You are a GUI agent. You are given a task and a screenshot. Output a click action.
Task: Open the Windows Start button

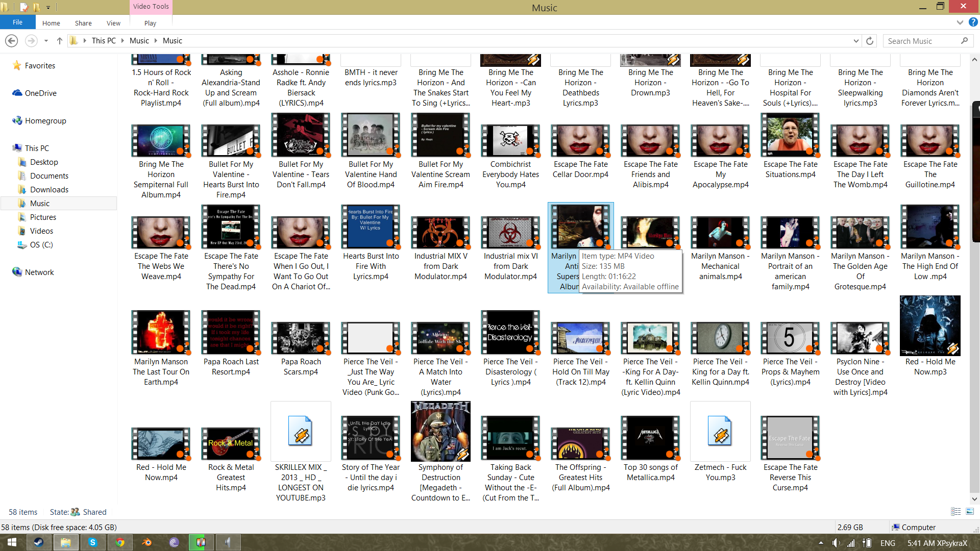[x=12, y=542]
